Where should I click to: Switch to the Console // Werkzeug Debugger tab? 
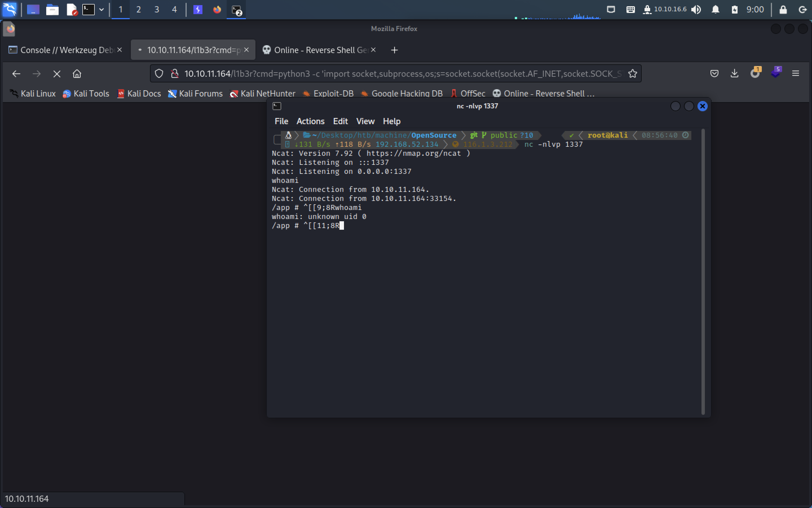(x=65, y=50)
